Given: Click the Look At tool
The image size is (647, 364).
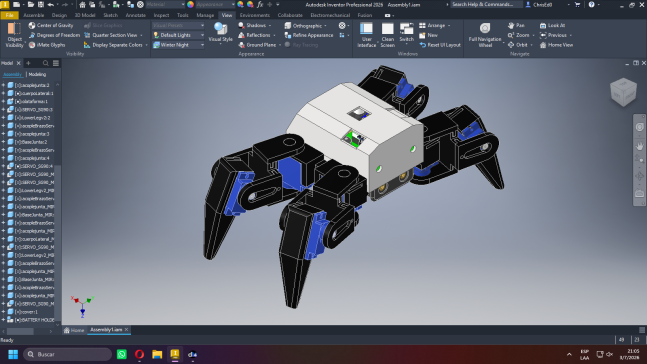Looking at the screenshot, I should [x=553, y=25].
